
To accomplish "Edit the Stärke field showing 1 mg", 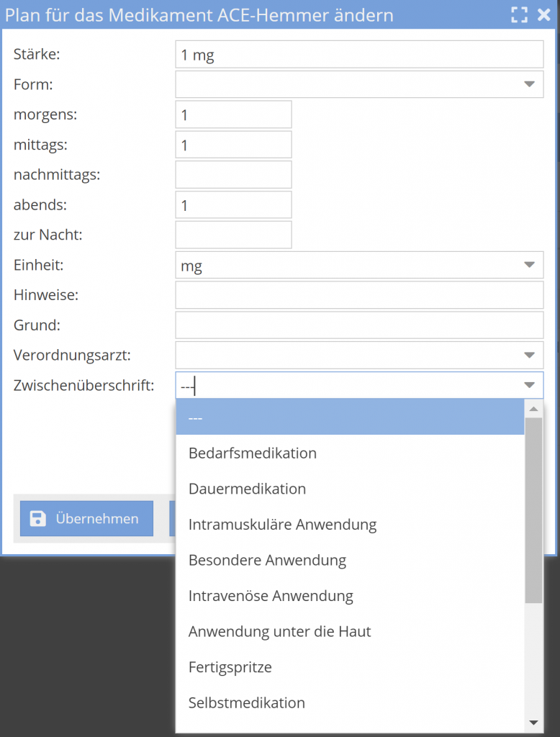I will 359,55.
